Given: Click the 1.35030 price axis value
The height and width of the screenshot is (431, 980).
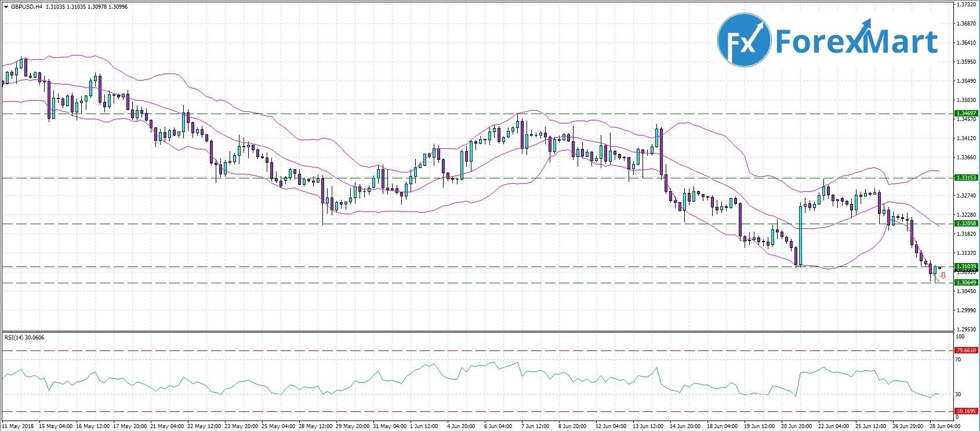Looking at the screenshot, I should 966,100.
